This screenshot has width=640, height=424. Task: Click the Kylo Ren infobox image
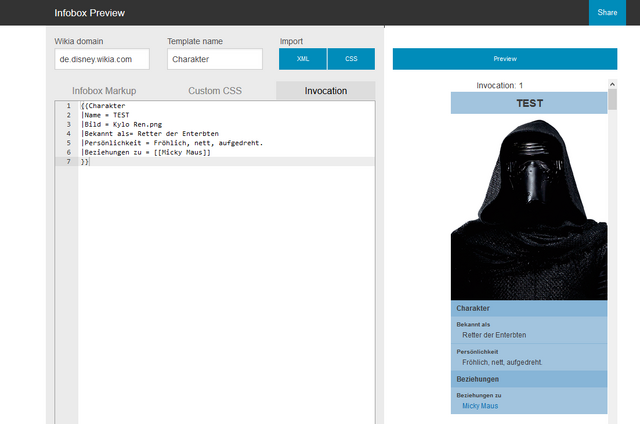(529, 209)
